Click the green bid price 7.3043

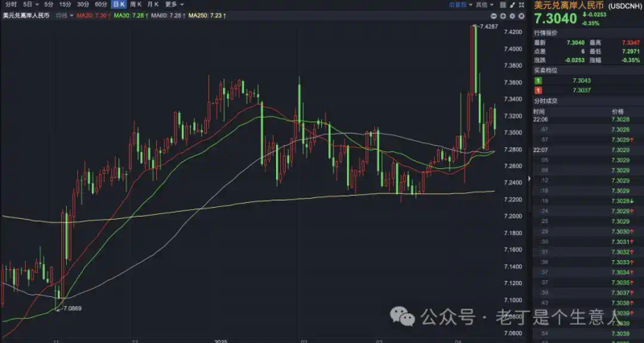(x=581, y=81)
